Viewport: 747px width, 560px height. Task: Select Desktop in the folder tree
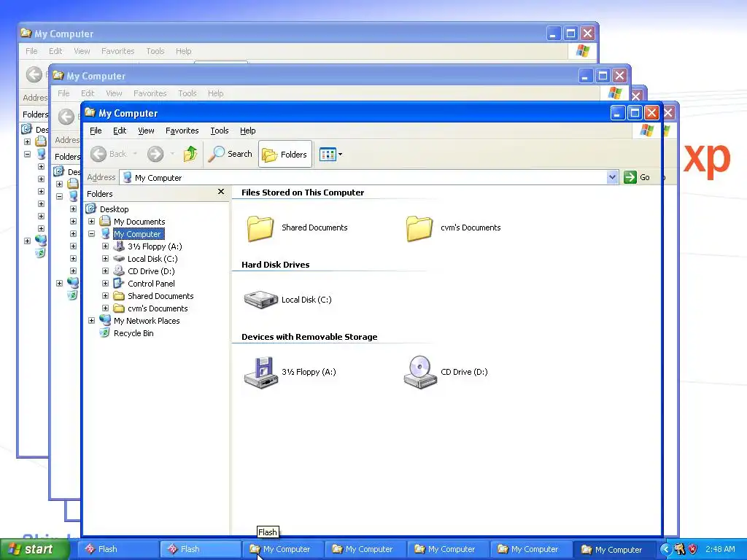pos(114,209)
